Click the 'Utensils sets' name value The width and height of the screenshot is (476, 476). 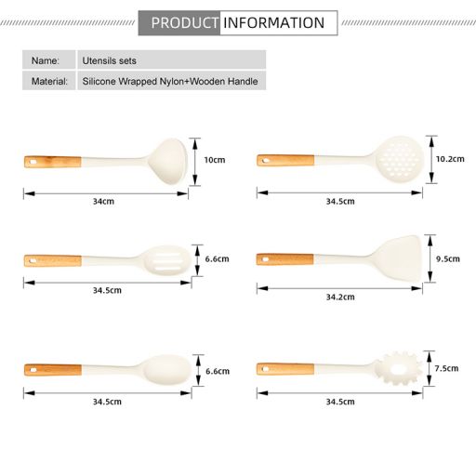[x=110, y=60]
